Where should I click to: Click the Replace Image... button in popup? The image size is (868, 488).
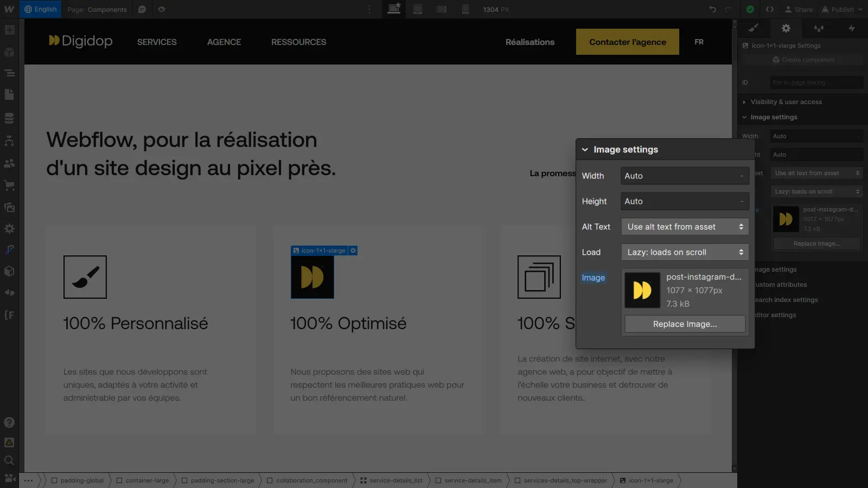click(x=685, y=324)
